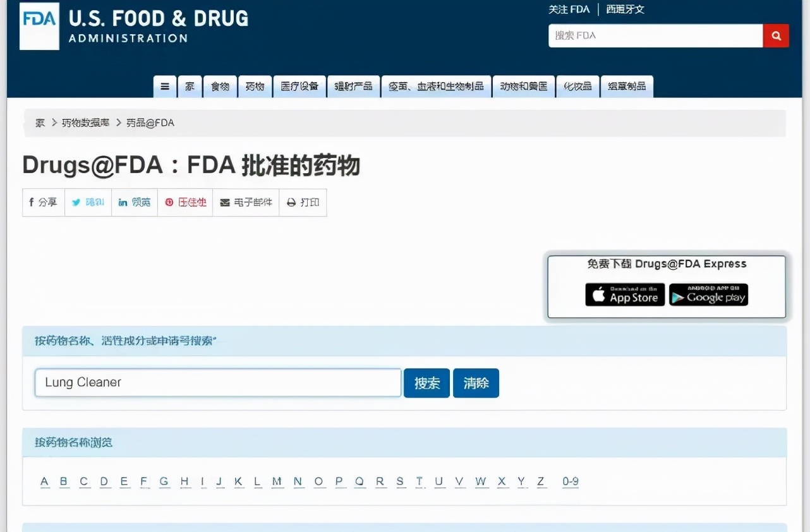Click the red magnifying glass search icon

tap(776, 35)
